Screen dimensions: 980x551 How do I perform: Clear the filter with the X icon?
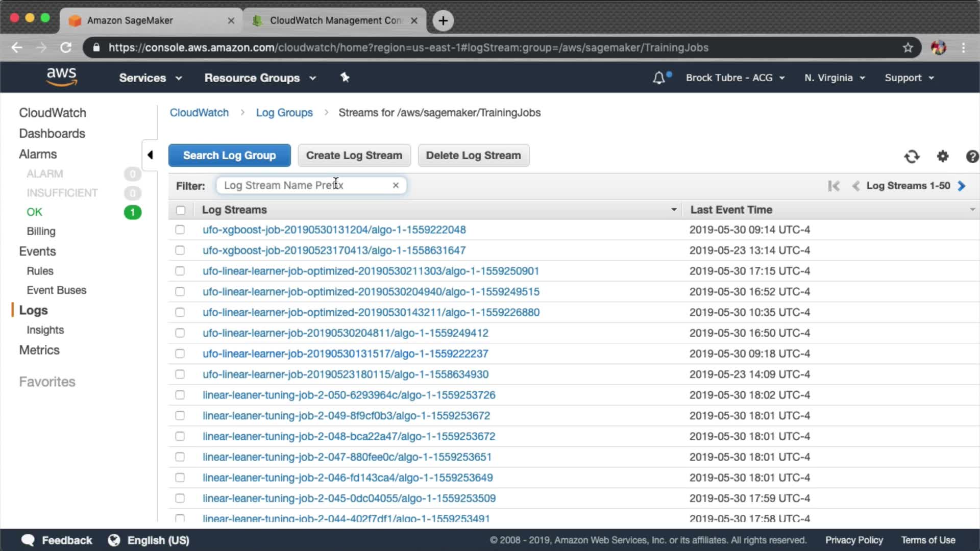(396, 185)
